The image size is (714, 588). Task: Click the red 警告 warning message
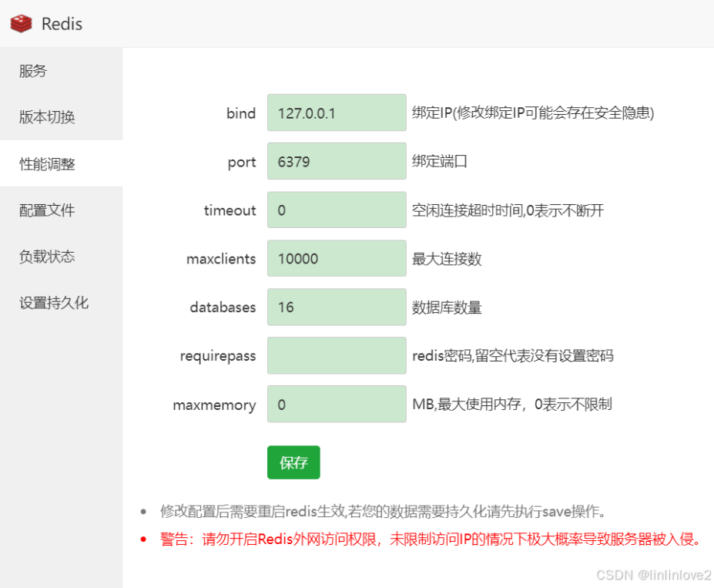click(431, 539)
